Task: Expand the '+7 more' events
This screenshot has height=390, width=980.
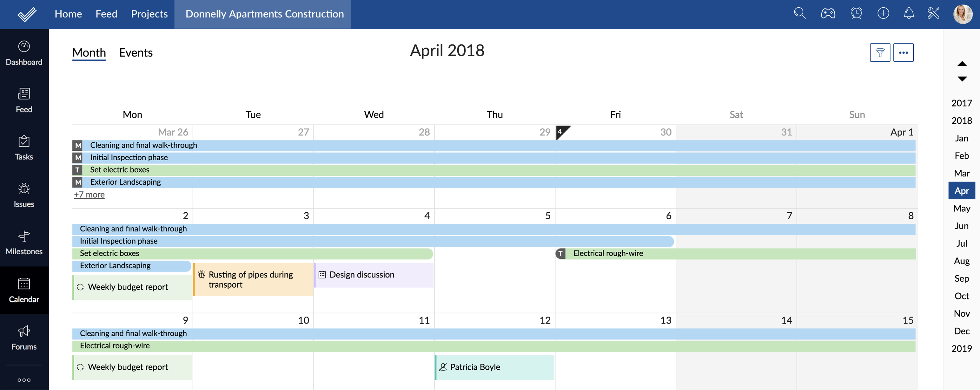Action: tap(89, 194)
